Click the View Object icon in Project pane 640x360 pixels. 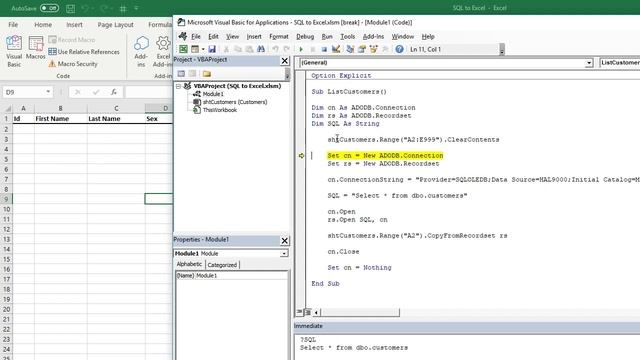click(x=192, y=73)
